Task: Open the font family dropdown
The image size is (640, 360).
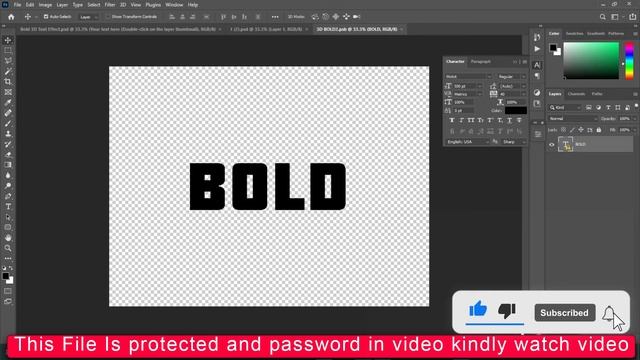Action: click(x=468, y=77)
